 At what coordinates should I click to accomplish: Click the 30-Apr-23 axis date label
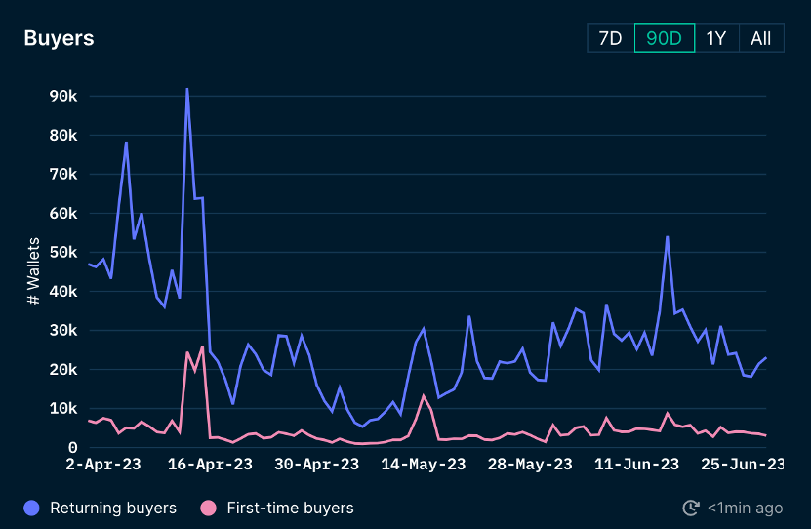316,465
